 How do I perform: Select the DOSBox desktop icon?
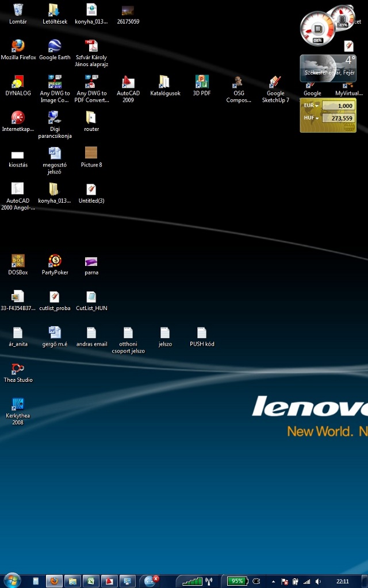(x=18, y=265)
